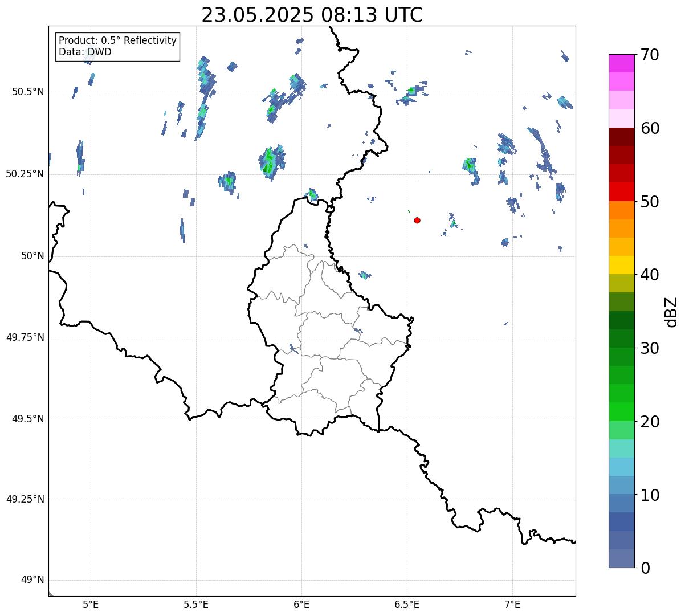The image size is (685, 616).
Task: Click the 'Data: DWD' text
Action: (85, 52)
